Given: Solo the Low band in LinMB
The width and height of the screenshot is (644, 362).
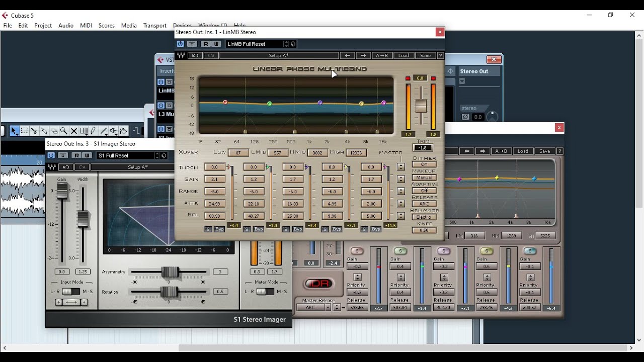Looking at the screenshot, I should [208, 229].
